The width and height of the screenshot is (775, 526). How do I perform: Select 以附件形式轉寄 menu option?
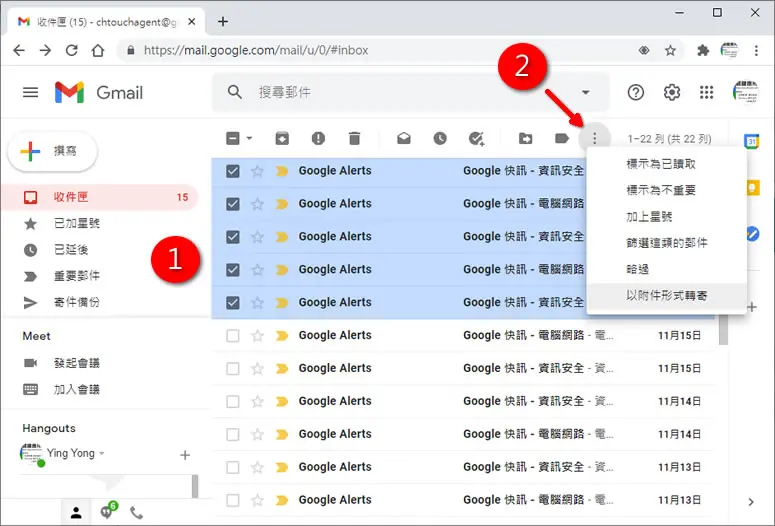(x=667, y=296)
